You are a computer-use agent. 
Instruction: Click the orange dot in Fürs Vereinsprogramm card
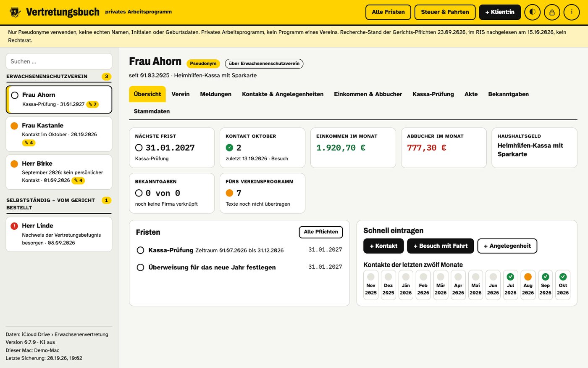click(x=229, y=193)
